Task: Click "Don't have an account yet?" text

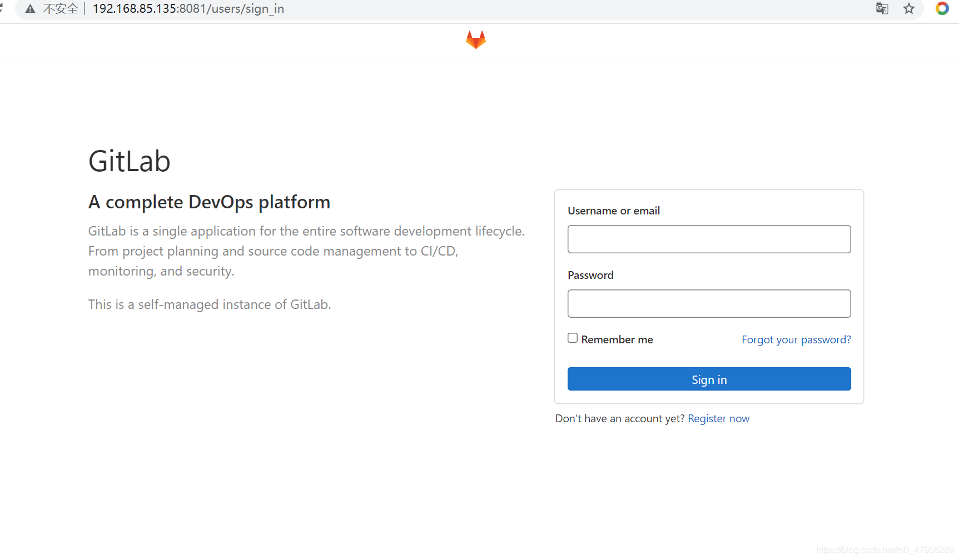Action: click(x=620, y=418)
